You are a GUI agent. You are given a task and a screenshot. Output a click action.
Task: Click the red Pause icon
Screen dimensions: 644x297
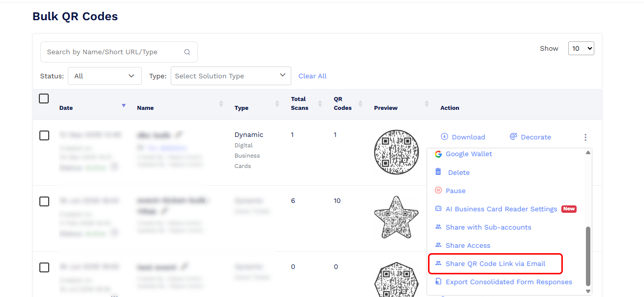438,190
